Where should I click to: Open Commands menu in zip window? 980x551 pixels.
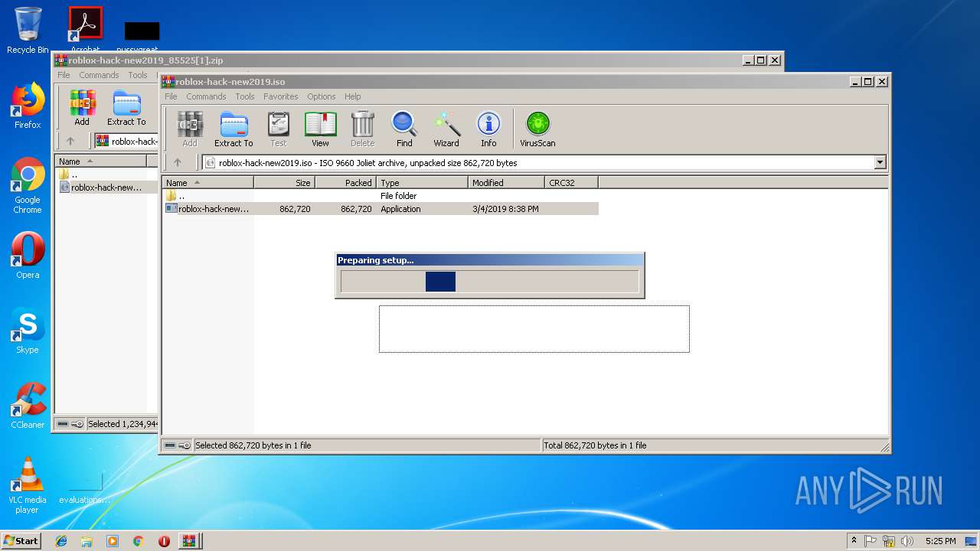pos(99,75)
